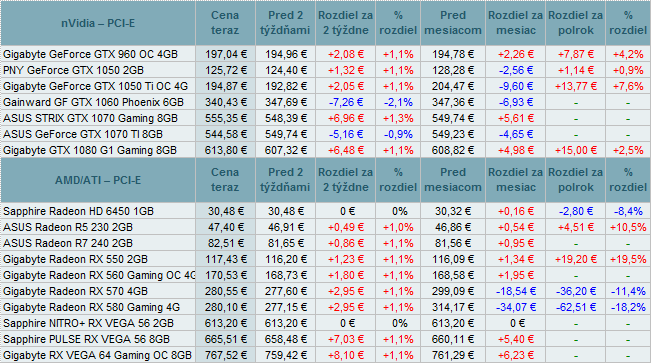651x363 pixels.
Task: Select Sapphire NITRO+ RX VEGA 56 row
Action: [326, 323]
